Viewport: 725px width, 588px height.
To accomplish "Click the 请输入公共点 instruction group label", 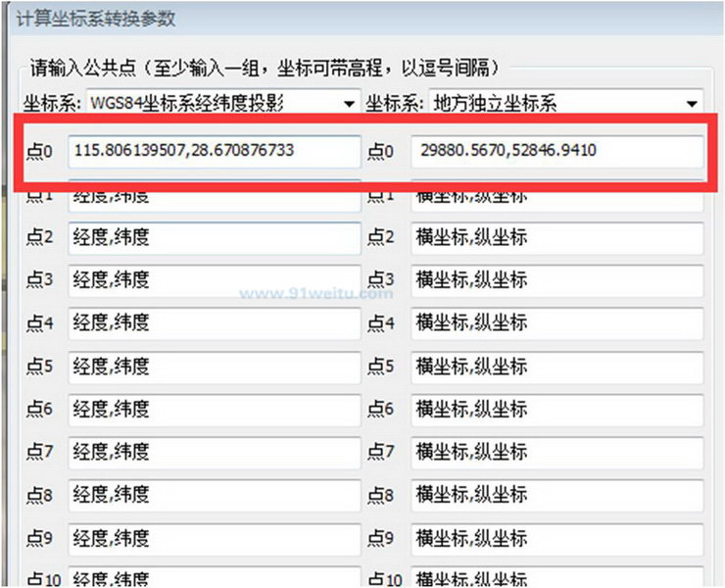I will pyautogui.click(x=265, y=69).
